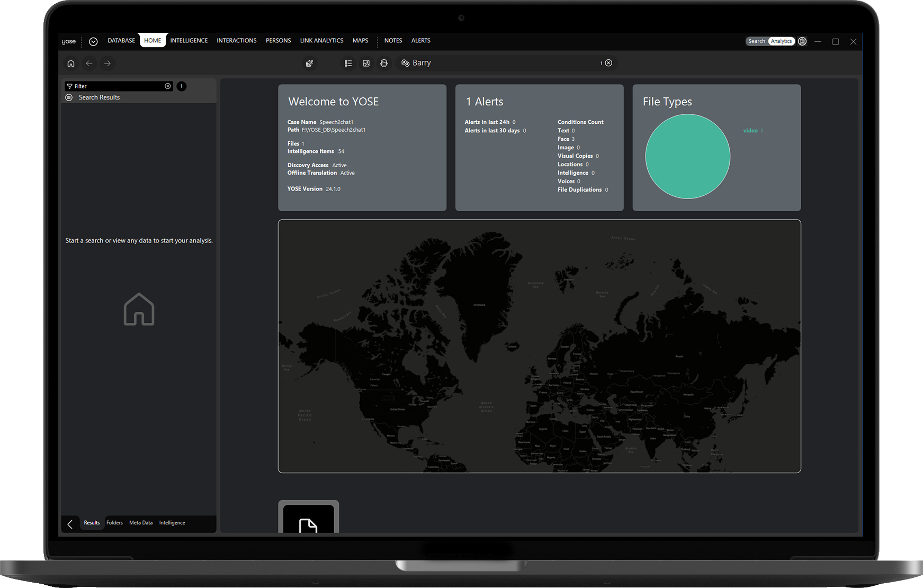Switch the mode toggle to Analytics
The height and width of the screenshot is (588, 923).
pos(781,41)
